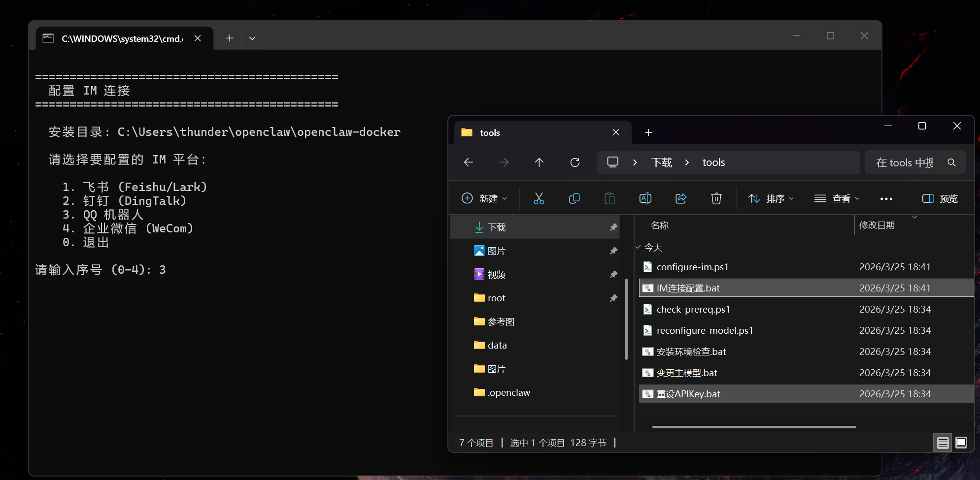The image size is (980, 480).
Task: Click the Rename icon in toolbar
Action: point(645,198)
